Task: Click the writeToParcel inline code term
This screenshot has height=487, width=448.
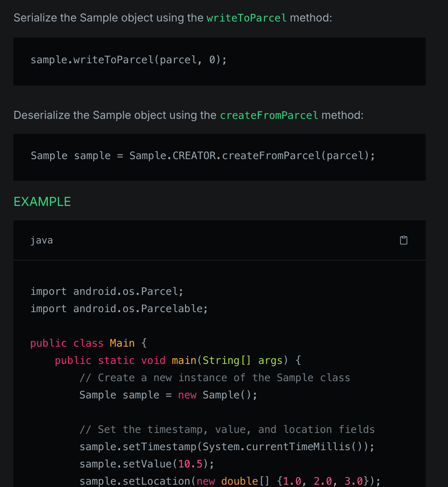Action: click(247, 18)
